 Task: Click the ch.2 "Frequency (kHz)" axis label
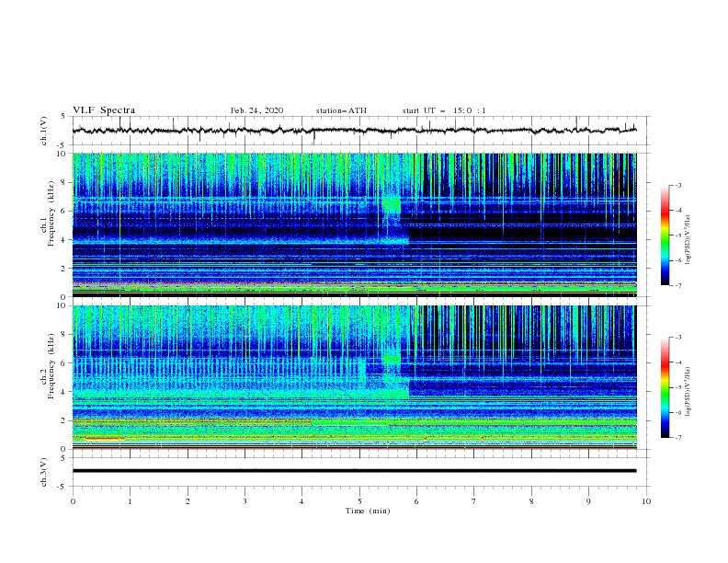coord(51,366)
